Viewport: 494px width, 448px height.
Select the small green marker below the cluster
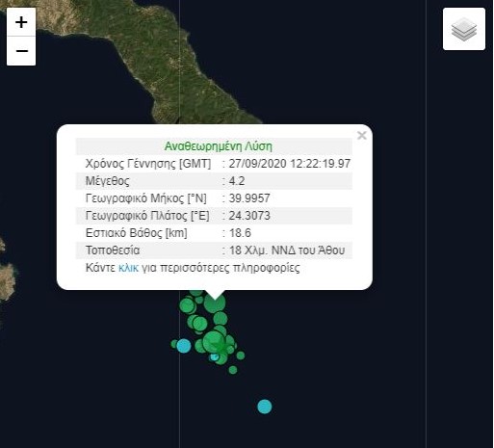point(233,370)
